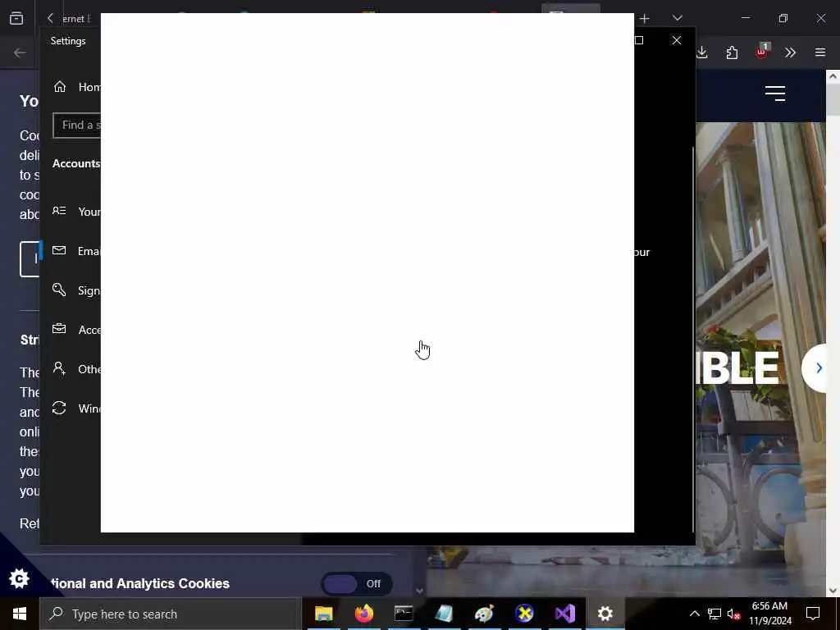Click the blue X globe taskbar icon
This screenshot has width=840, height=630.
[x=524, y=614]
